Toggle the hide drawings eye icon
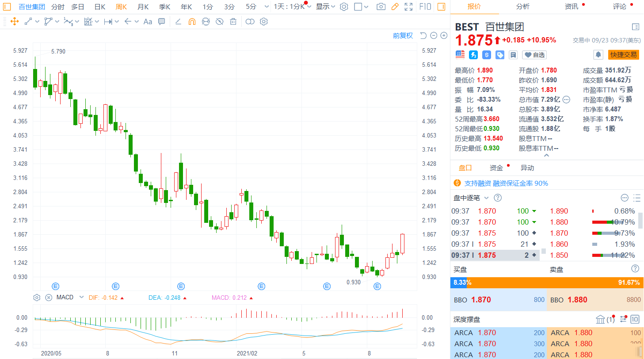This screenshot has width=644, height=359. pyautogui.click(x=219, y=21)
